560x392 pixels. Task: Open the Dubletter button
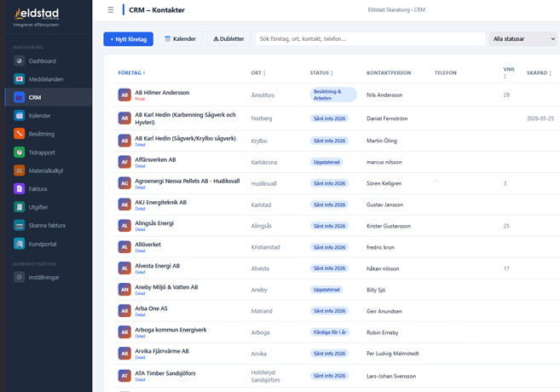228,39
